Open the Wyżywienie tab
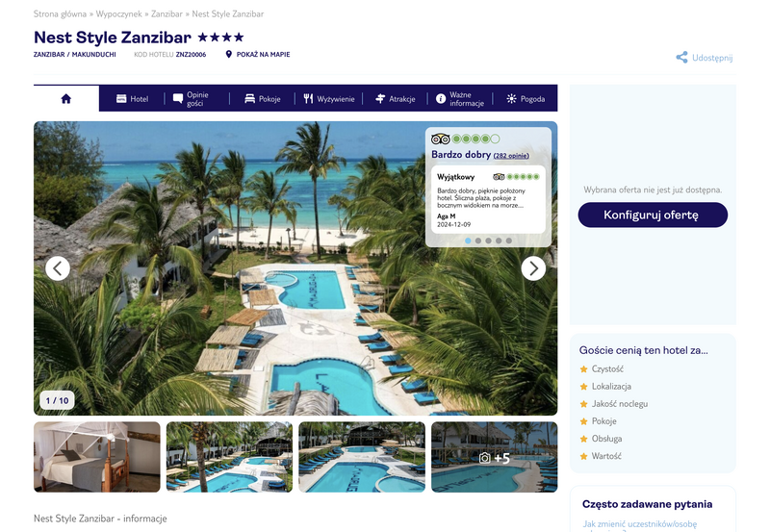The image size is (770, 532). point(328,99)
